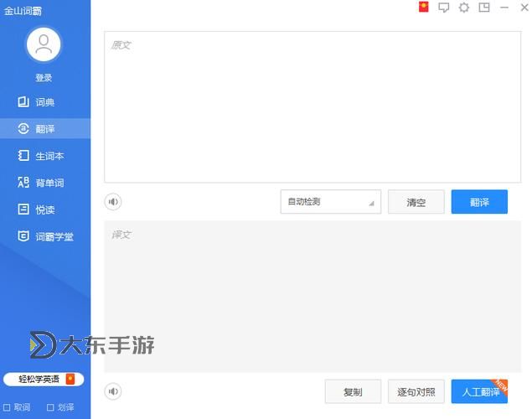Click the 背单词 AB icon
Viewport: 532px width, 419px height.
pos(23,182)
